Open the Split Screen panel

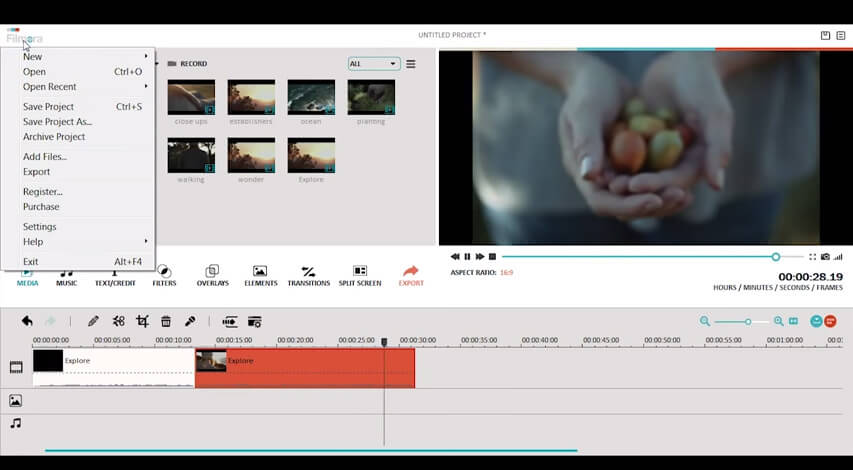360,276
